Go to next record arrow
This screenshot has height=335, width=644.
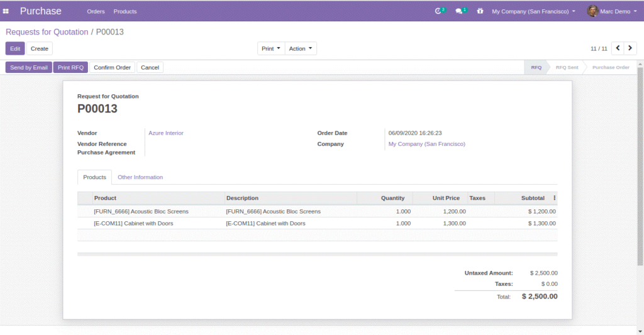tap(630, 48)
